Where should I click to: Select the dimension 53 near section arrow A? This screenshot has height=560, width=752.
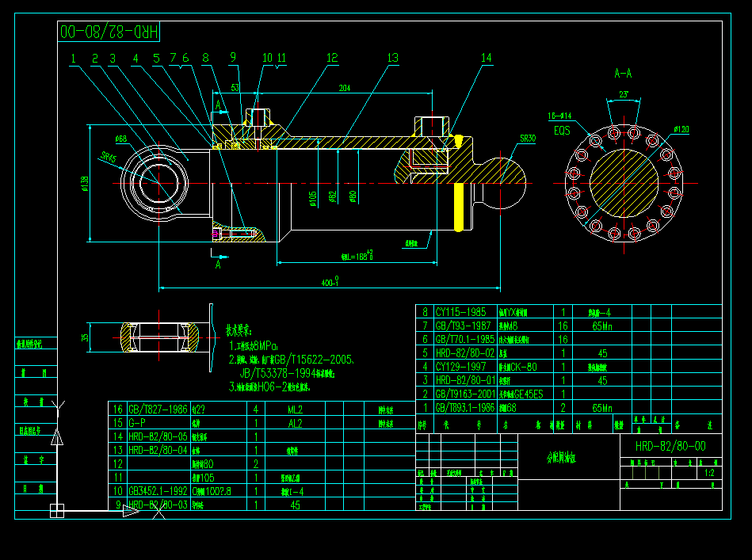click(x=235, y=87)
